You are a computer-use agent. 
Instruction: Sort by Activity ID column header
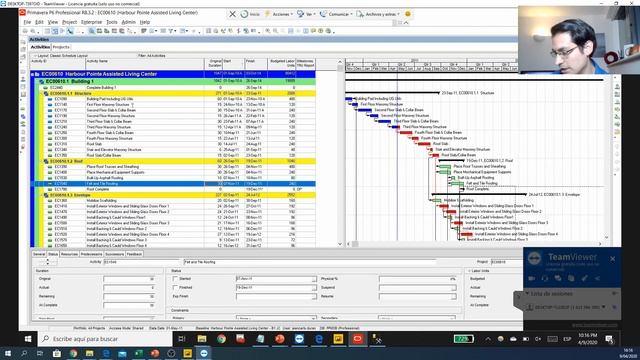tap(58, 64)
